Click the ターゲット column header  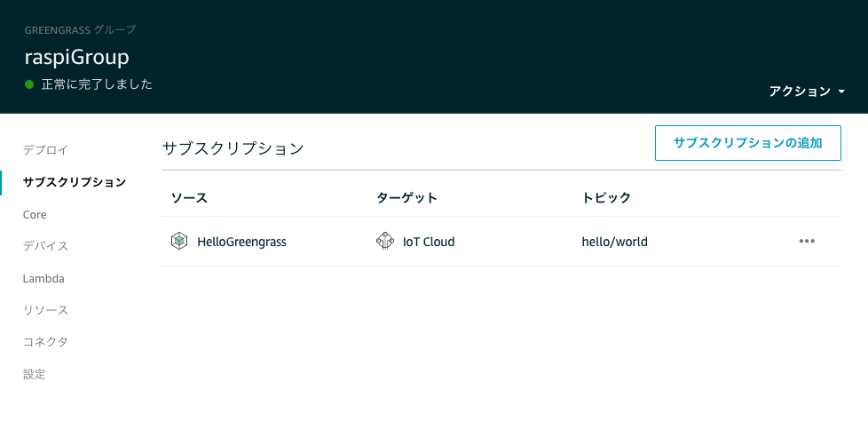(406, 198)
